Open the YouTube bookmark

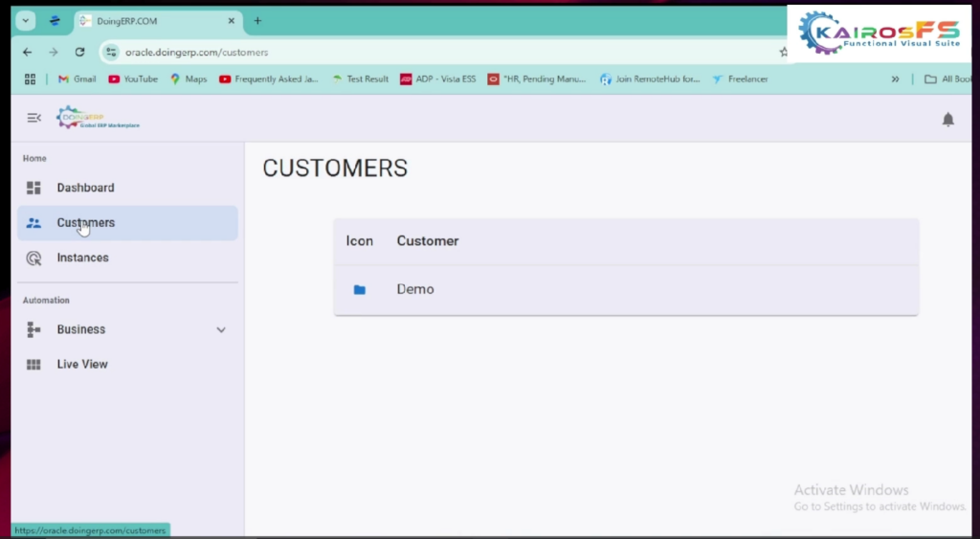point(132,79)
